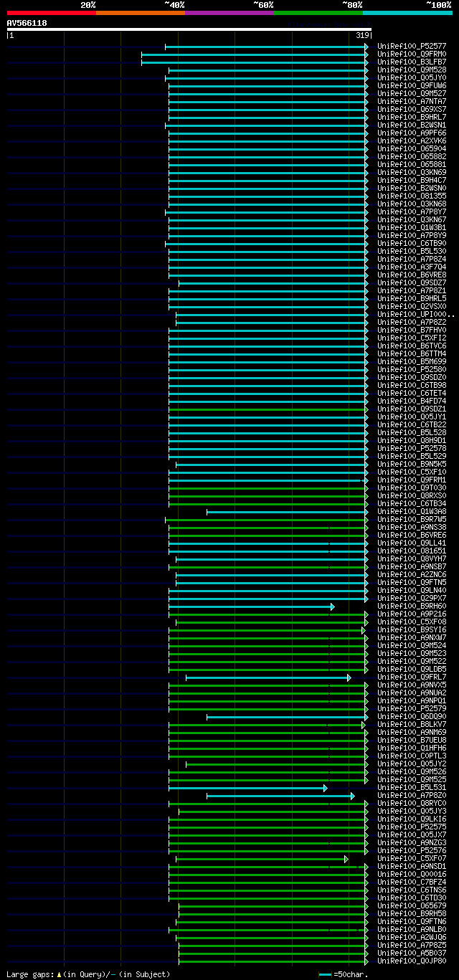The width and height of the screenshot is (459, 980).
Task: Select label UniRef100_C6TB90
Action: pos(412,244)
